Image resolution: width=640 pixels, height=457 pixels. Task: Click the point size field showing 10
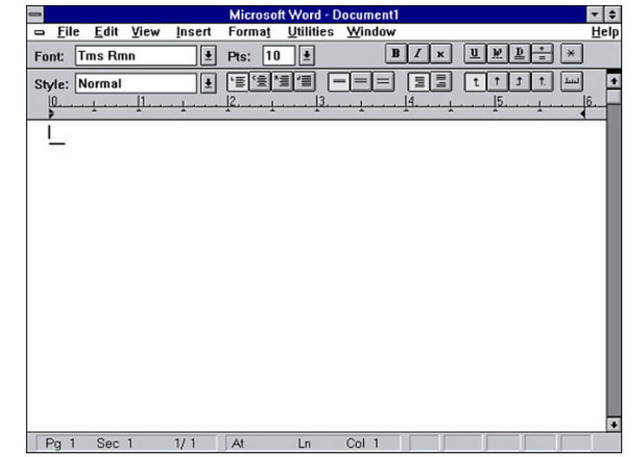(279, 55)
